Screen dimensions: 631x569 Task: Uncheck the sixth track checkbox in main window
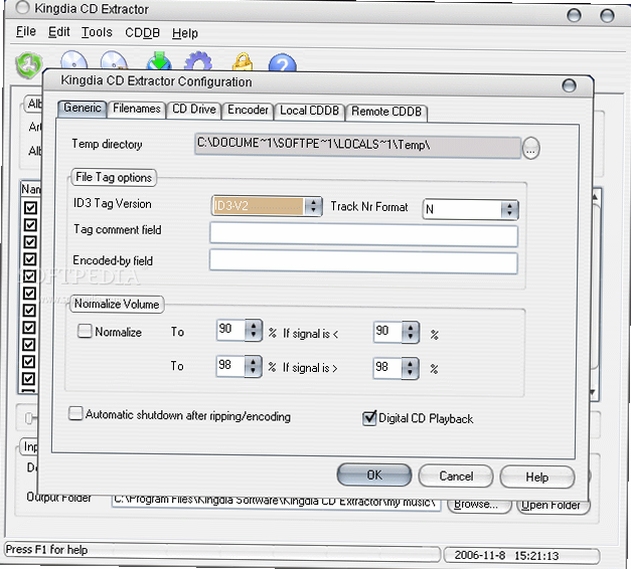coord(30,293)
